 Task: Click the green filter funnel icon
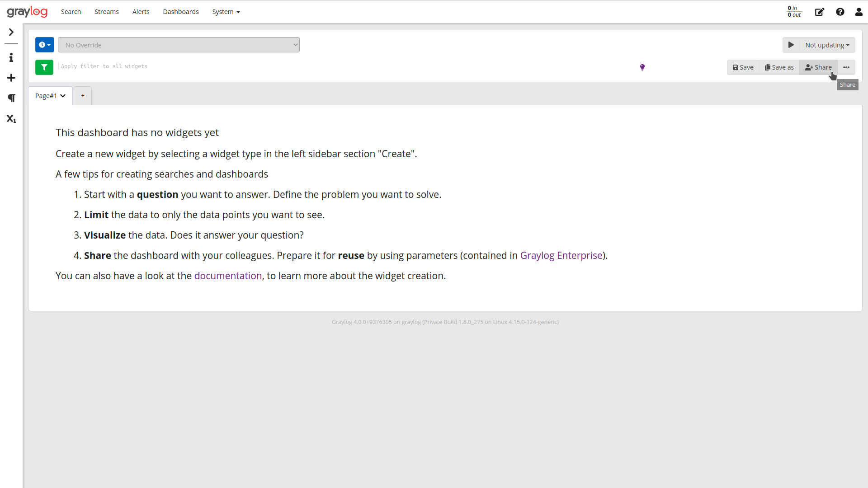coord(44,67)
